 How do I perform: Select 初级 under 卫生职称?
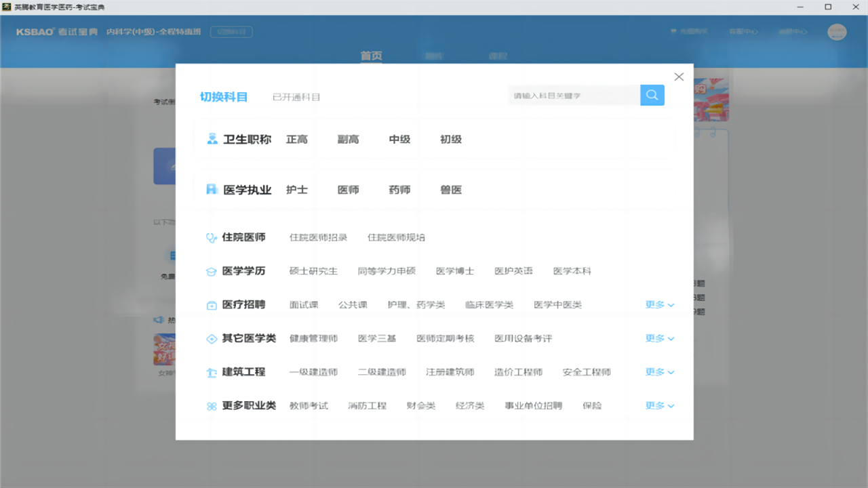(x=451, y=139)
